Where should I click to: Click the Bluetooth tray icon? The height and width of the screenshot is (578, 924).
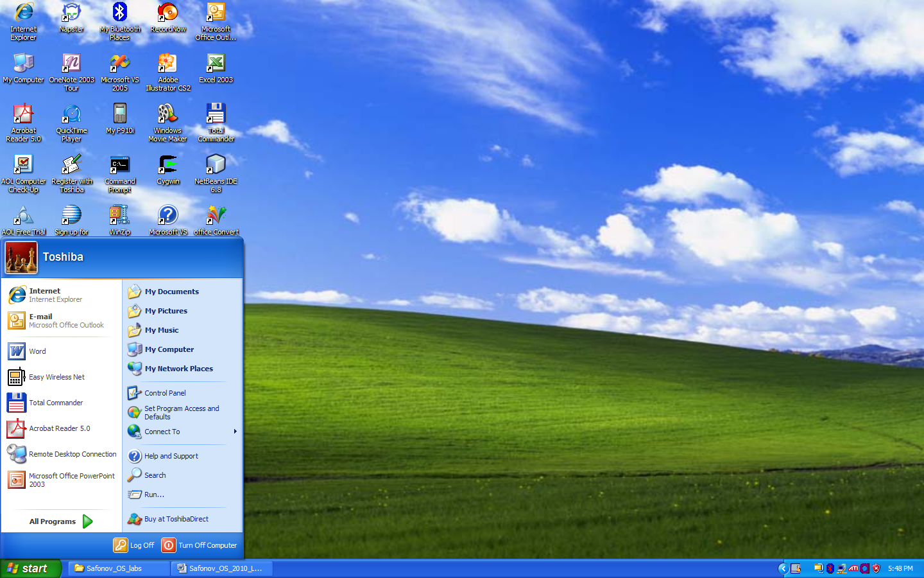tap(830, 568)
